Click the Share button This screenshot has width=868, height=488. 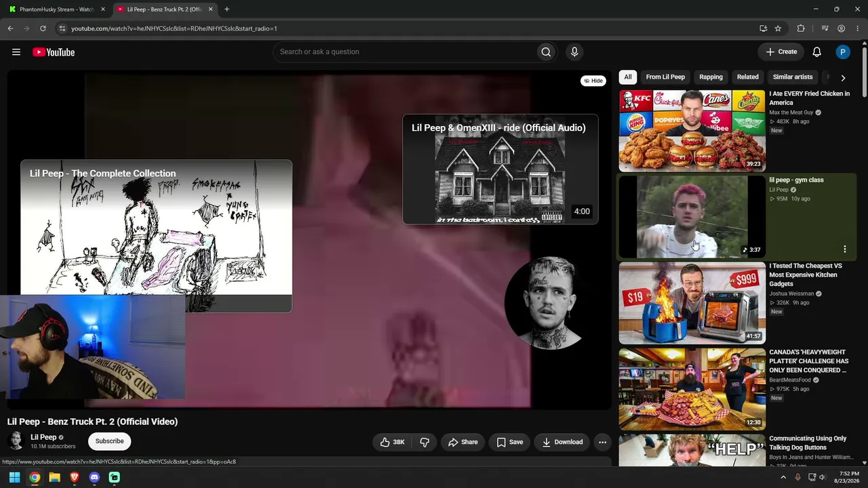tap(463, 442)
